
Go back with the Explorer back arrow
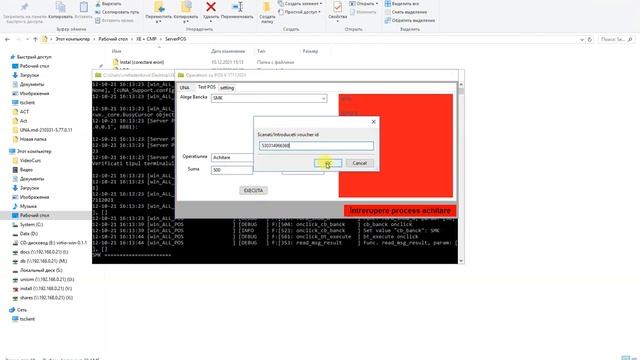(7, 39)
